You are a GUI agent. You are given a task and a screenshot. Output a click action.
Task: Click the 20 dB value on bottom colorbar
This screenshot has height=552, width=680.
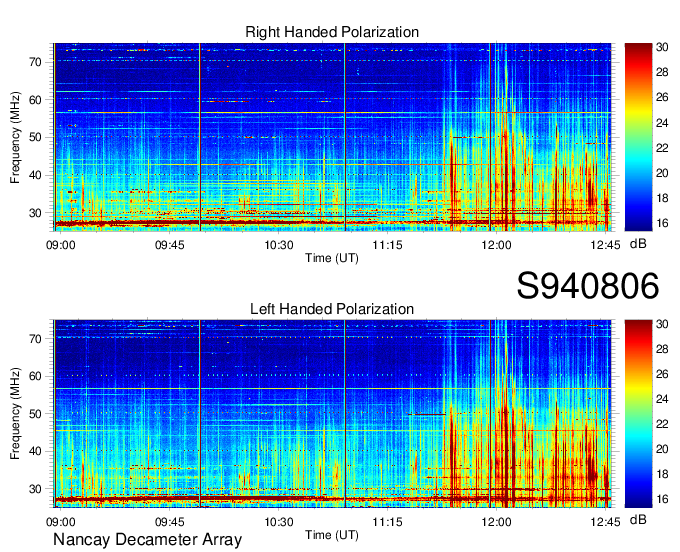pyautogui.click(x=662, y=450)
